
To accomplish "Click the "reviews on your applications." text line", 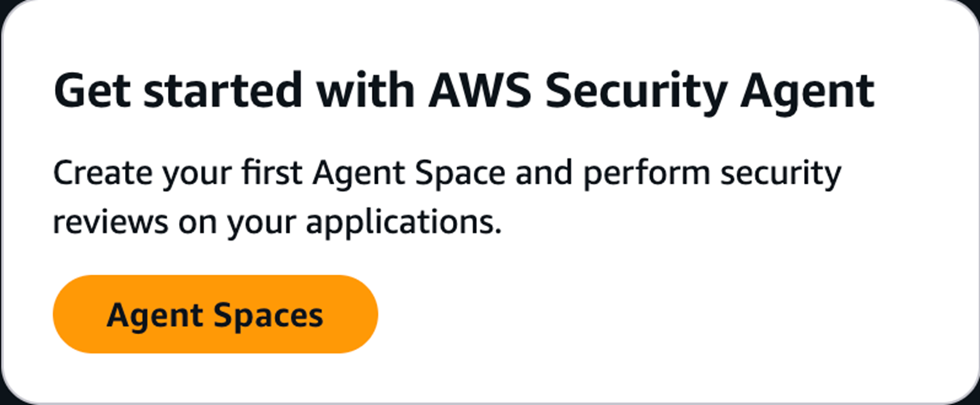I will [x=277, y=223].
